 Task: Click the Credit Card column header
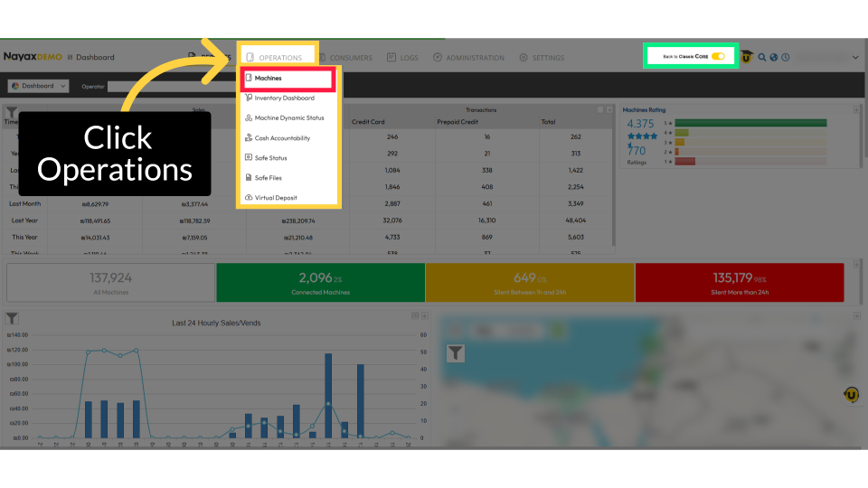point(368,122)
